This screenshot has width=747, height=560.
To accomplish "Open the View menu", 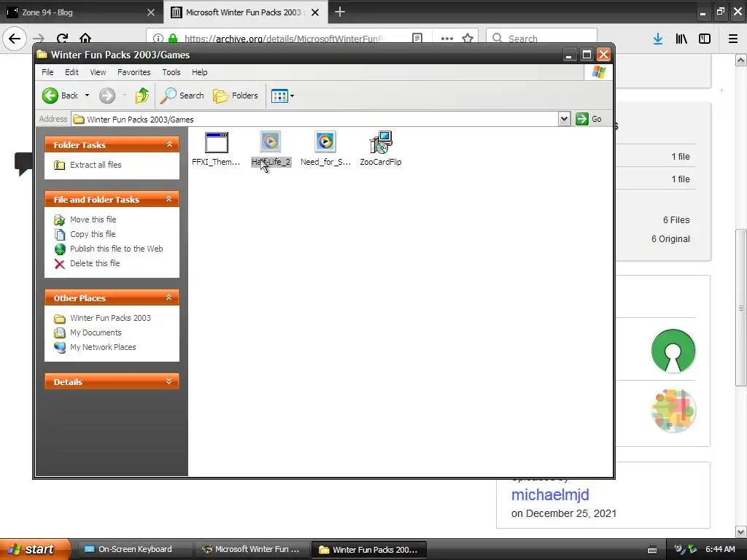I will [98, 72].
